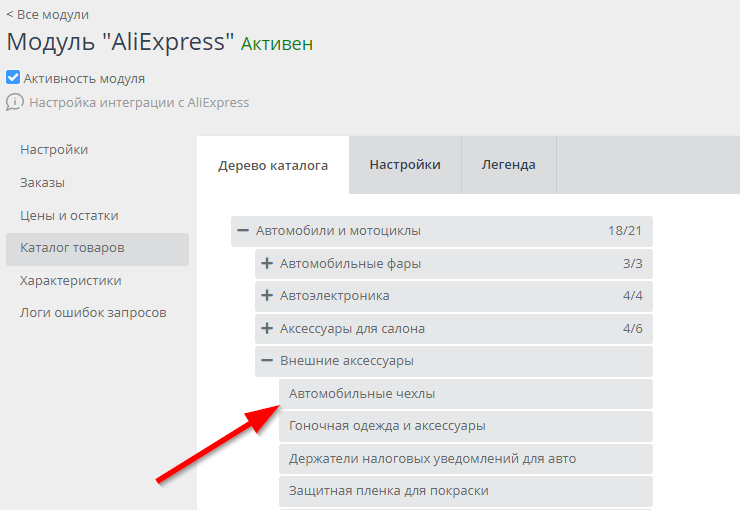
Task: Expand the Автоэлектроника category
Action: coord(267,296)
